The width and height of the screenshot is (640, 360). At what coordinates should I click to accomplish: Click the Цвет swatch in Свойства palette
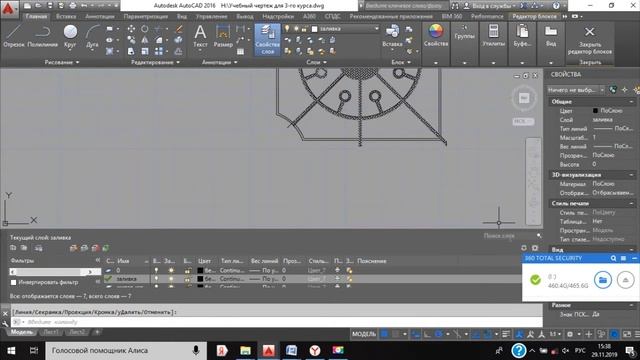(595, 111)
